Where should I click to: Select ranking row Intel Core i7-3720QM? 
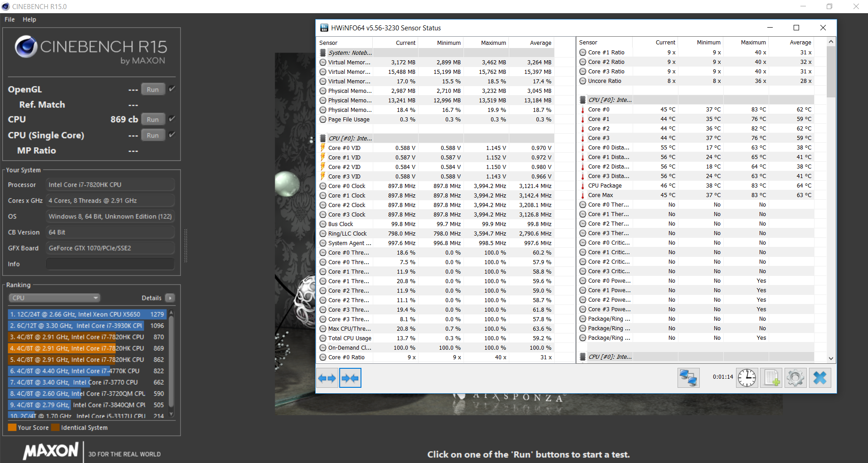click(x=88, y=394)
